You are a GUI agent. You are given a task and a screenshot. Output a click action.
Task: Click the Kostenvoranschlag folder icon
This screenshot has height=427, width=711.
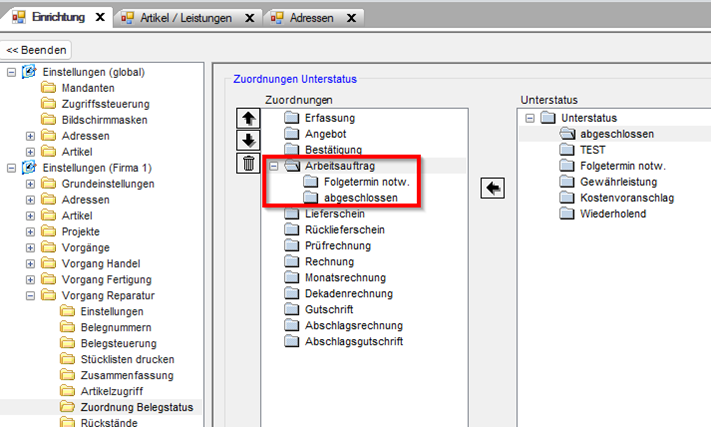(568, 198)
